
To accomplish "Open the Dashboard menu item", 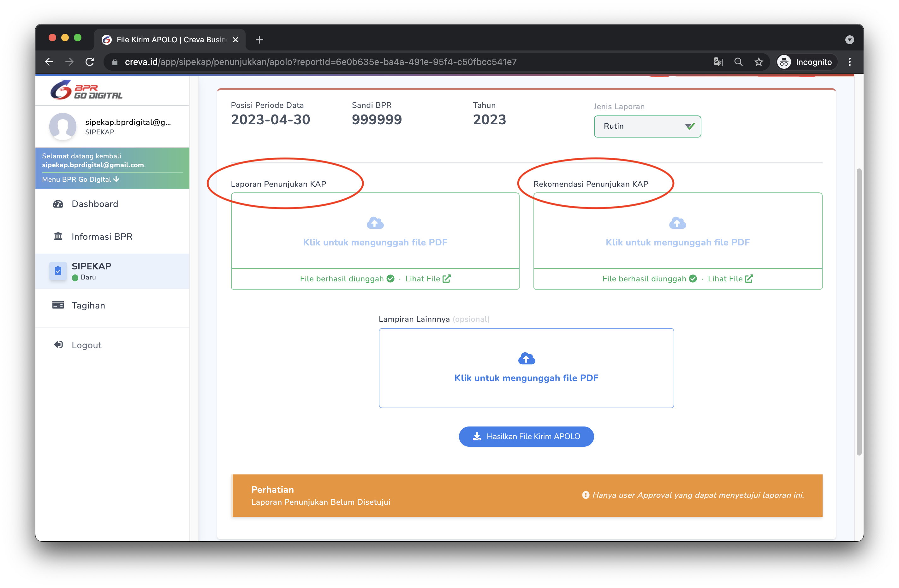I will (113, 204).
